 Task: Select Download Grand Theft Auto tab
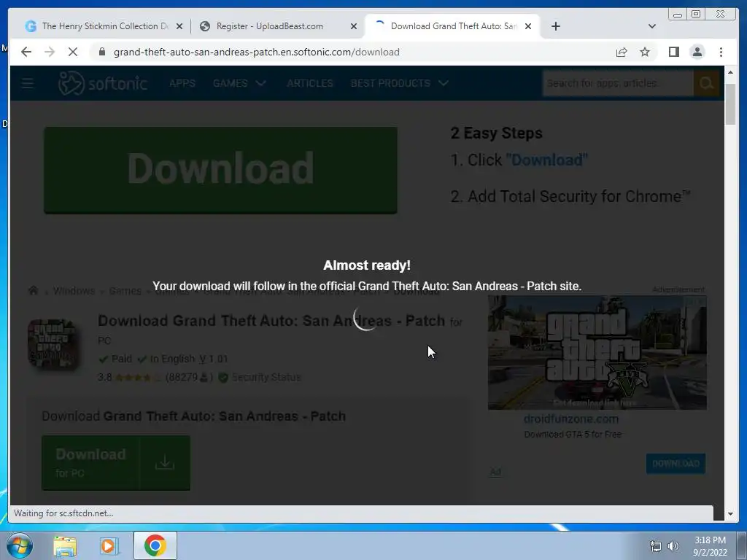point(454,26)
